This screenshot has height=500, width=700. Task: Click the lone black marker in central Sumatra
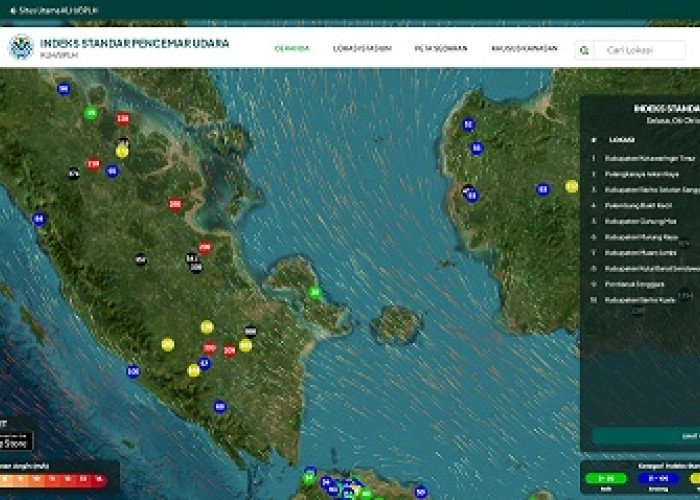(x=141, y=260)
